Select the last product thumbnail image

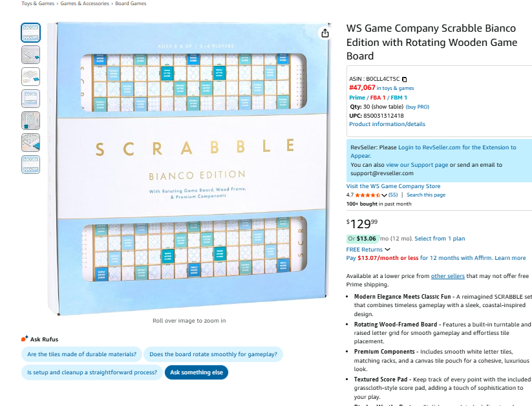pyautogui.click(x=30, y=164)
